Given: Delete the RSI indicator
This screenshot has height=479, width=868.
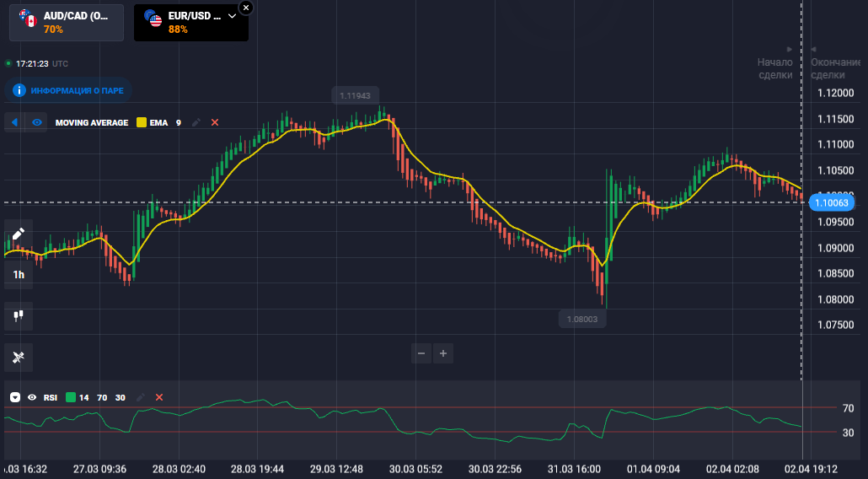Looking at the screenshot, I should click(159, 397).
